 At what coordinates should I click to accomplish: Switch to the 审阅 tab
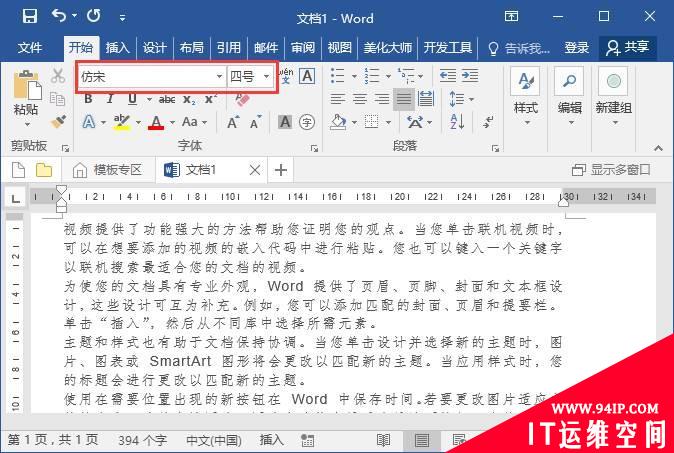point(303,47)
